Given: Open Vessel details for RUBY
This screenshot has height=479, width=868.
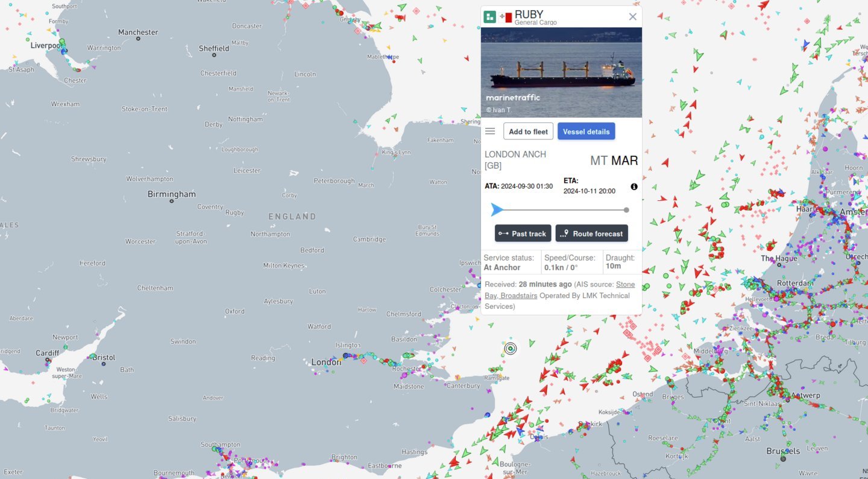Looking at the screenshot, I should point(586,132).
